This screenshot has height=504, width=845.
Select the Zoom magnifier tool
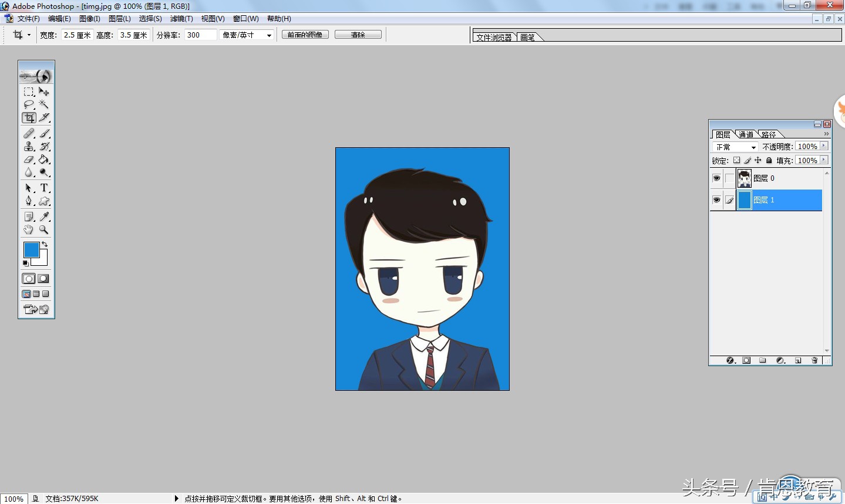(x=44, y=229)
